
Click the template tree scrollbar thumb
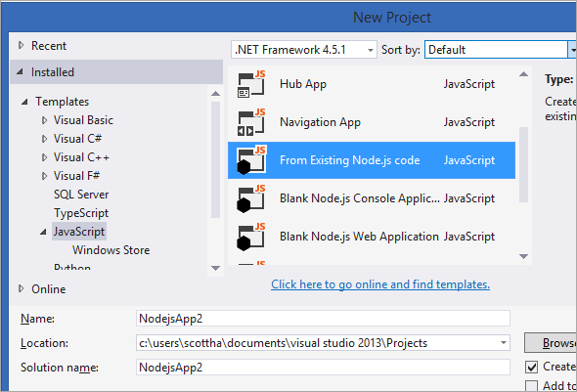point(215,159)
